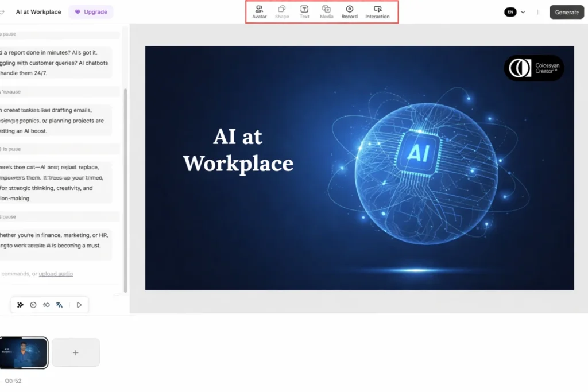Open the Interaction tool
This screenshot has height=392, width=588.
point(377,12)
